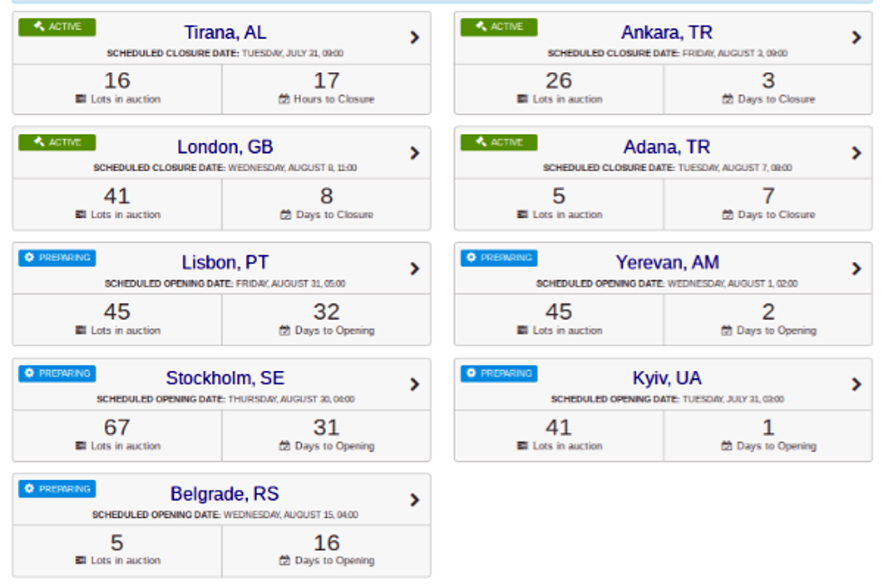Click the lots icon in Ankara's card

click(x=523, y=100)
